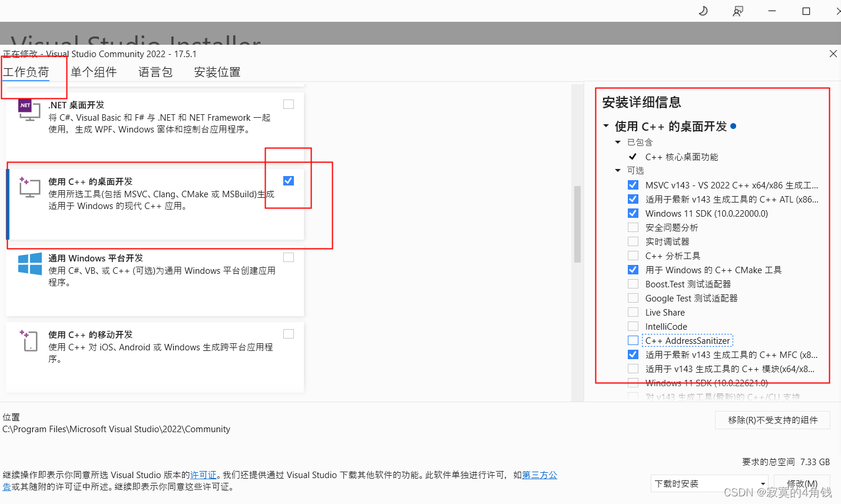
Task: Toggle the dark theme moon icon
Action: coord(703,11)
